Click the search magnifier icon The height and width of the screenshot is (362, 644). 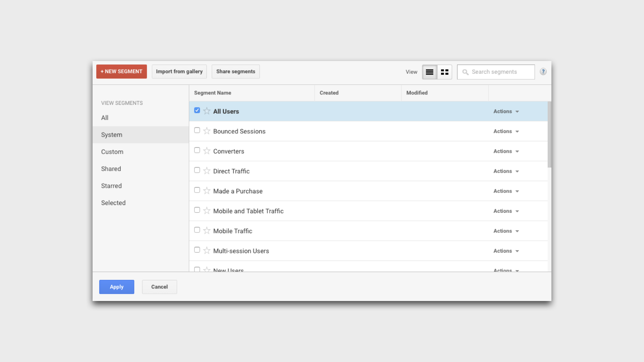(x=465, y=72)
